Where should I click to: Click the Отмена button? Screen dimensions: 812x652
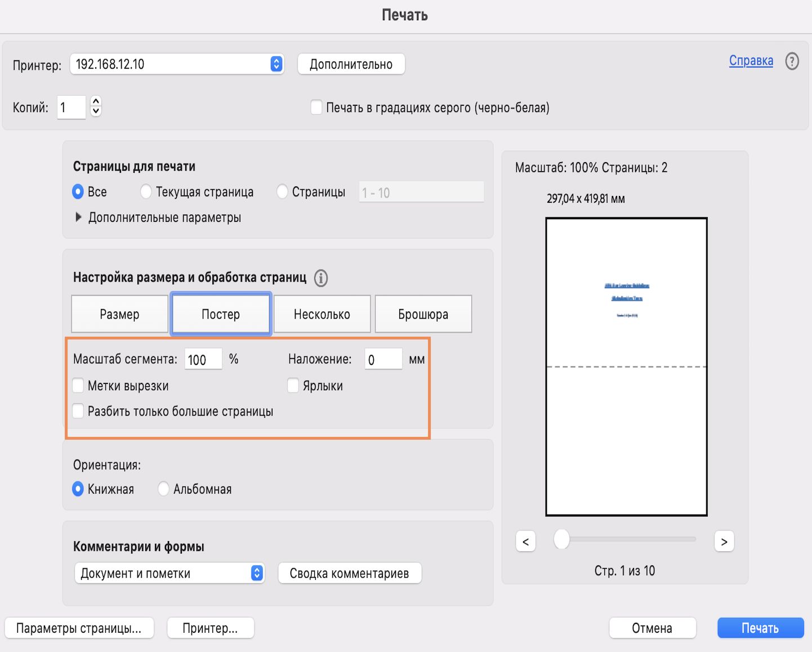coord(652,628)
